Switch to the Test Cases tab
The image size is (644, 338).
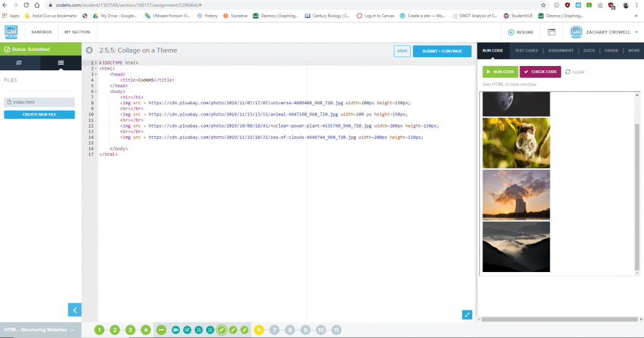point(526,50)
